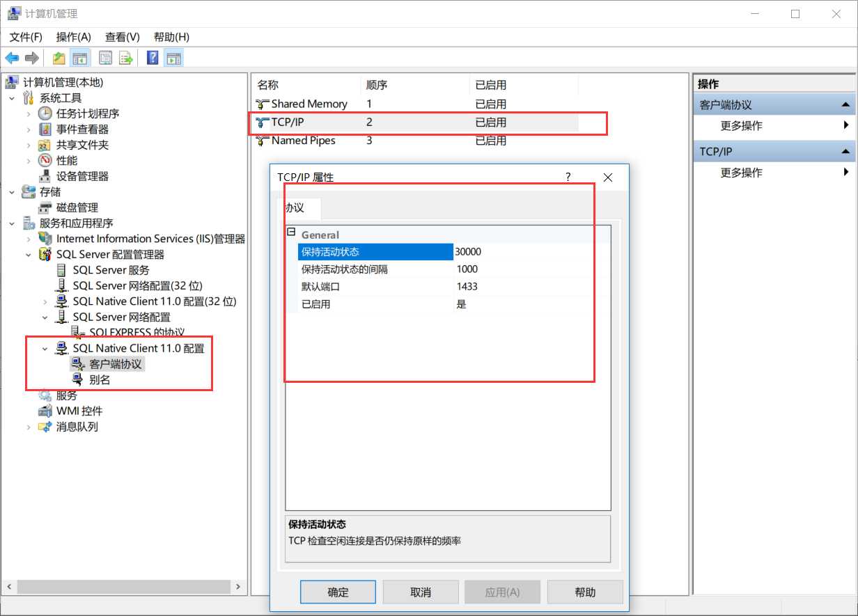Click the Back arrow in the toolbar
858x616 pixels.
12,58
